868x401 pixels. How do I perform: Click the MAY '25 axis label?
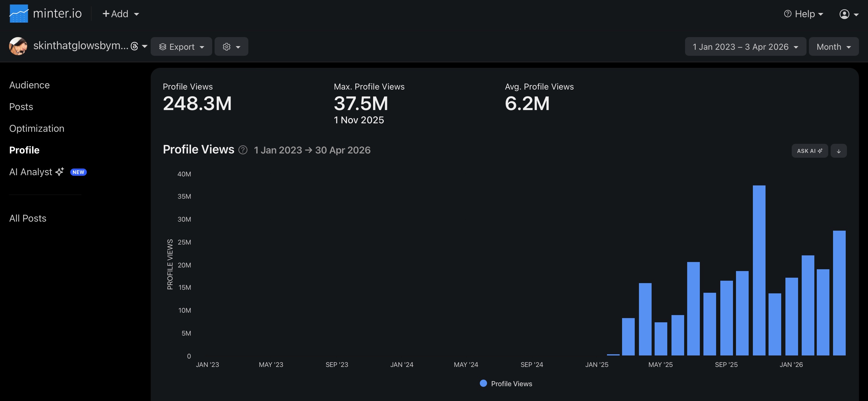(660, 365)
